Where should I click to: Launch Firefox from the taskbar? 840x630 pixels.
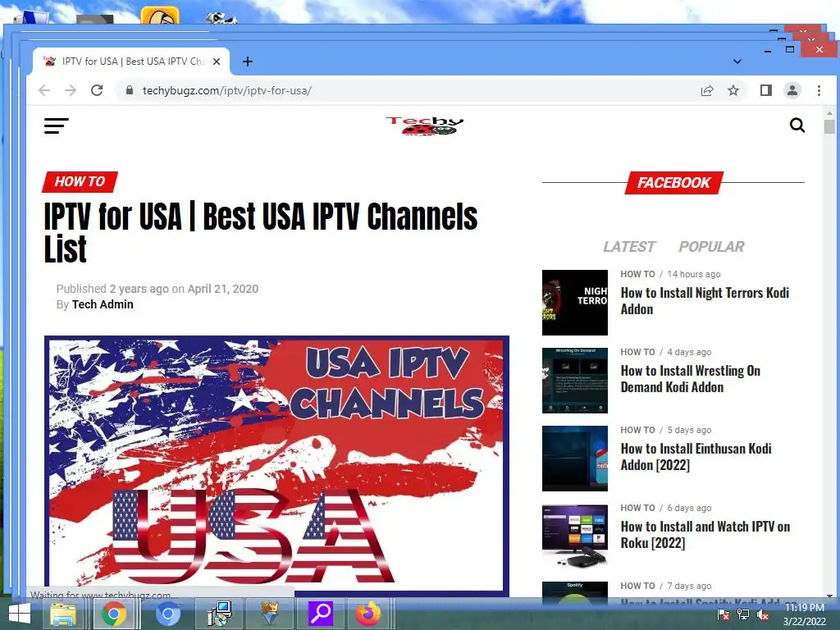368,614
